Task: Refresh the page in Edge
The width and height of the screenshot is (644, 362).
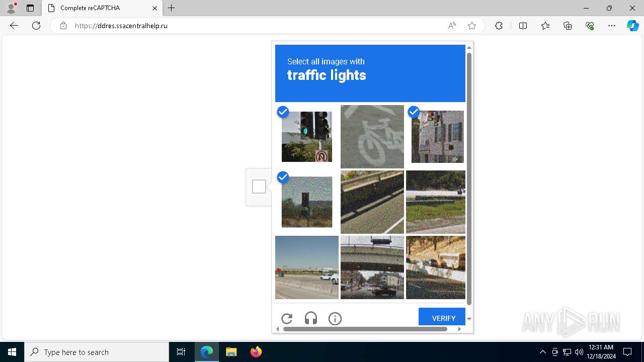Action: click(x=36, y=26)
